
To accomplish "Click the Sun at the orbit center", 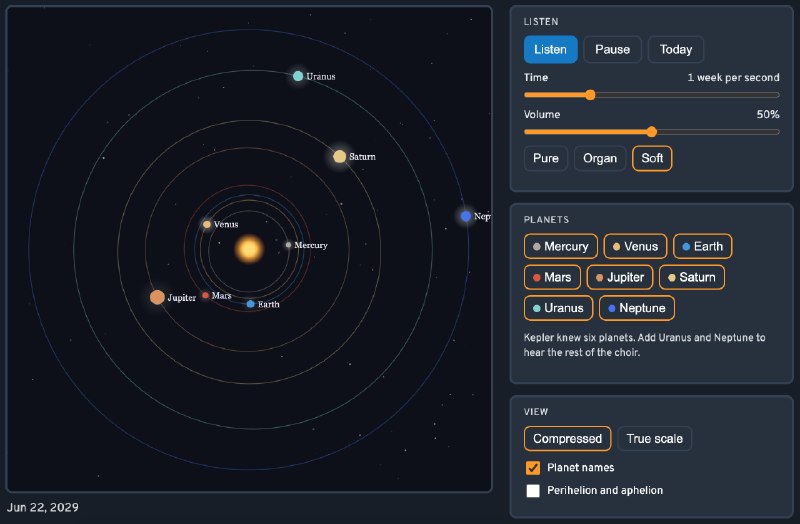I will pos(249,249).
